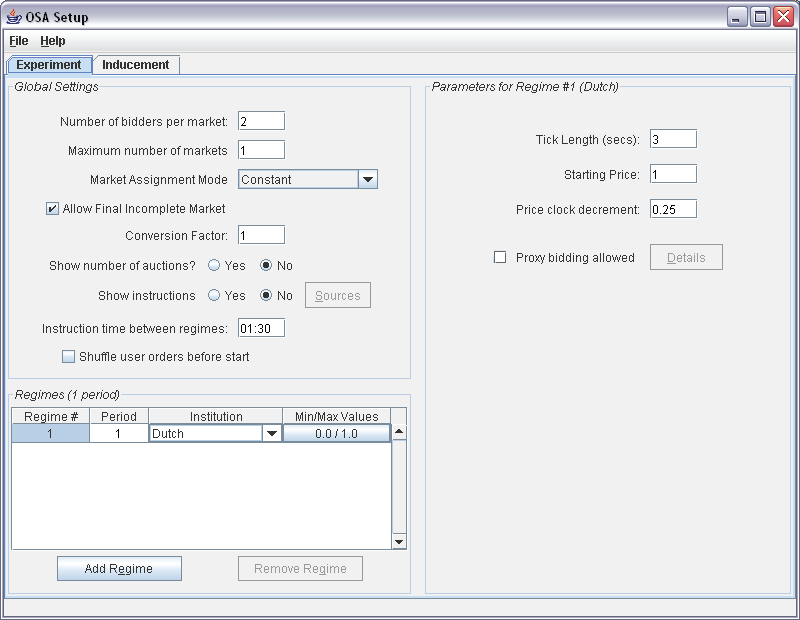800x620 pixels.
Task: Click the Tick Length input field
Action: 673,139
